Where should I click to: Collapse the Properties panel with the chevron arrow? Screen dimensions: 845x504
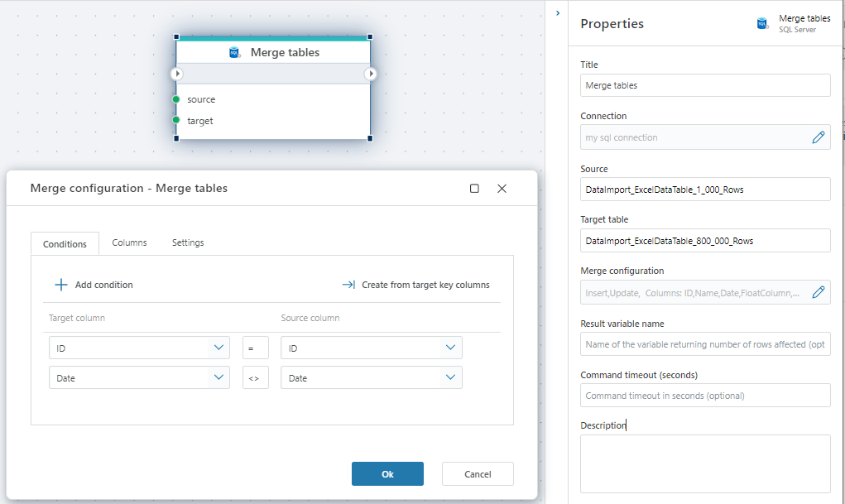click(x=557, y=13)
